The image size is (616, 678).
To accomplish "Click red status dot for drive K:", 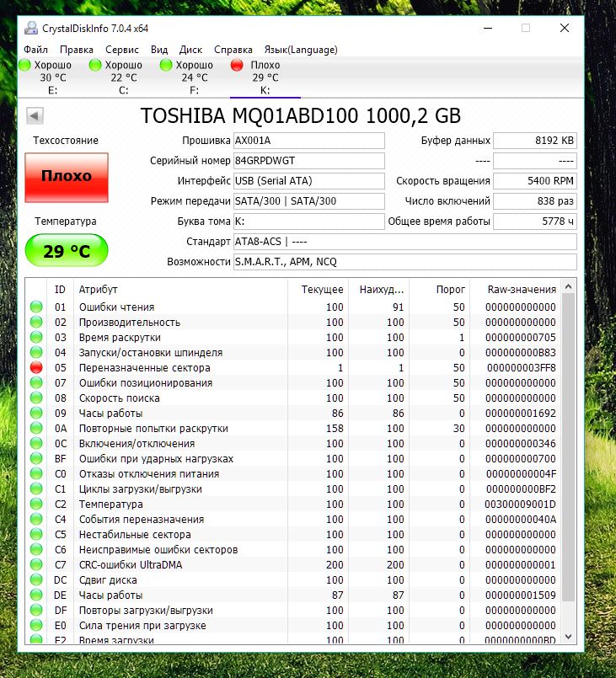I will [x=237, y=65].
